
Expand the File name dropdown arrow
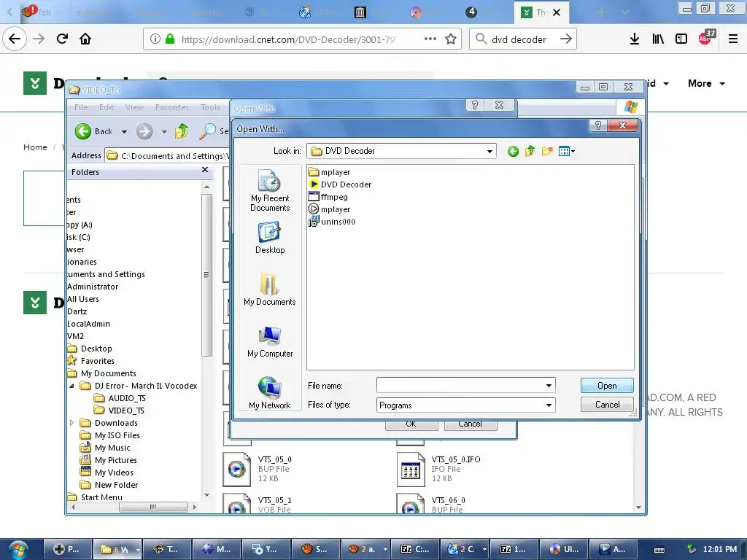click(x=549, y=385)
